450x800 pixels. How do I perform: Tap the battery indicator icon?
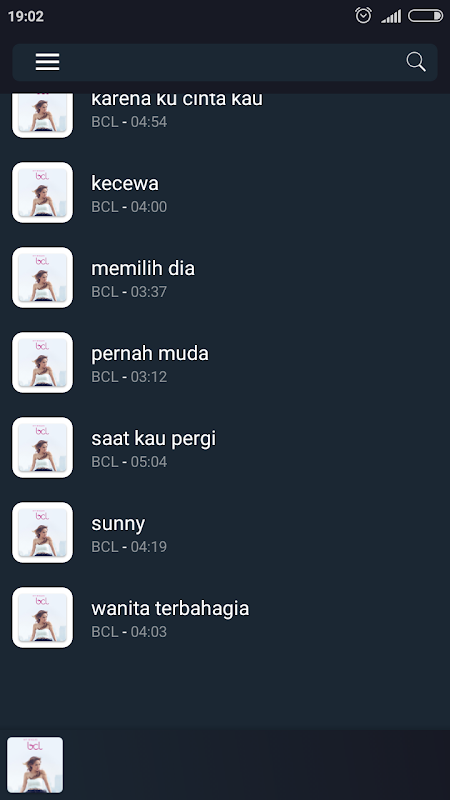coord(426,16)
